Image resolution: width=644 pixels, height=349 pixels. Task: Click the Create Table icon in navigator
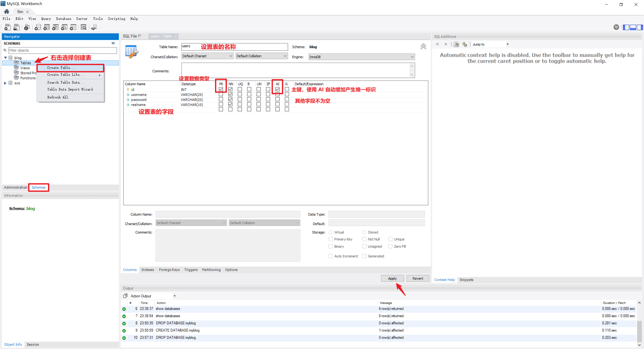click(x=70, y=67)
